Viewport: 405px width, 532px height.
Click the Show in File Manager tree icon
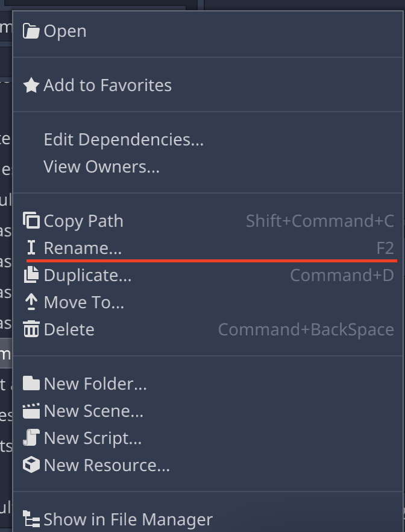click(x=31, y=519)
